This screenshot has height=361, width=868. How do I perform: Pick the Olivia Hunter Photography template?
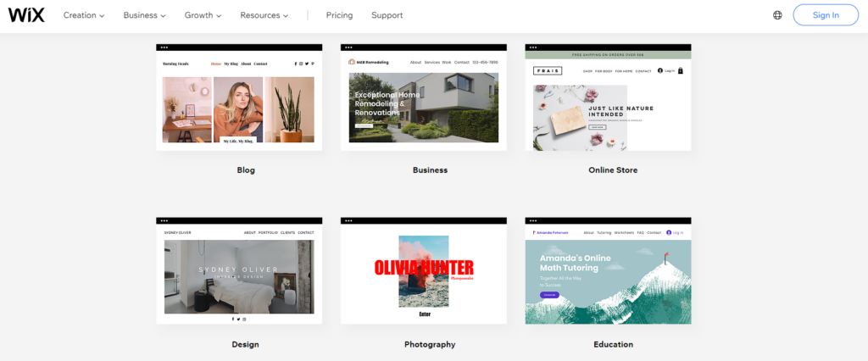tap(424, 271)
